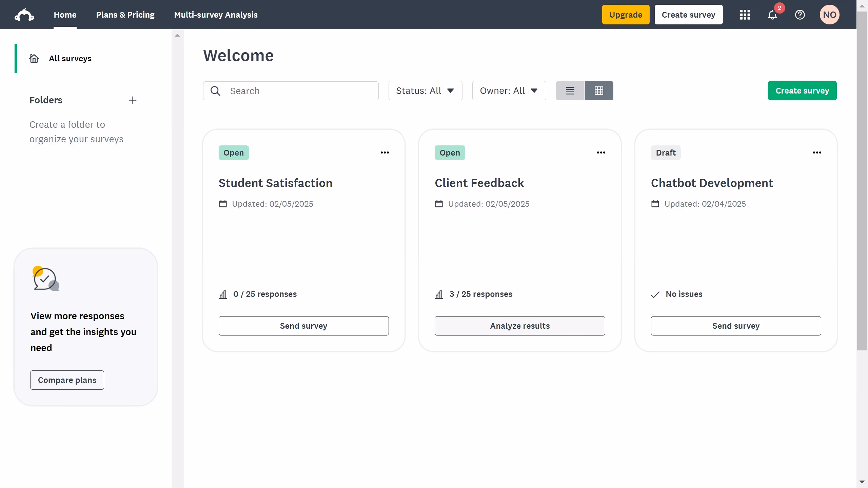Switch to grid view
The width and height of the screenshot is (868, 488).
point(599,91)
